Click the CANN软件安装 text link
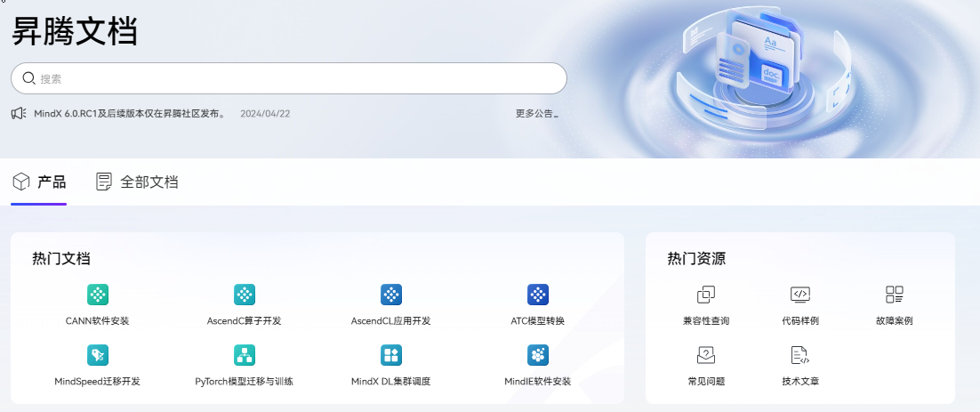The image size is (980, 412). click(98, 320)
